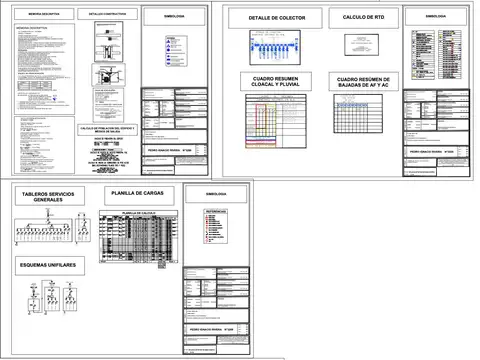
Task: Open the memoria descriptiva text block
Action: tap(44, 69)
